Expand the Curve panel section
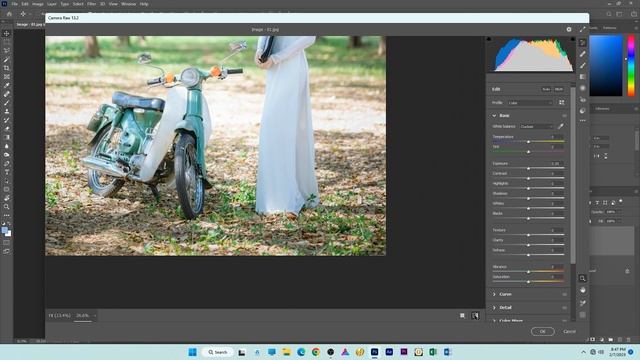640x360 pixels. coord(494,294)
